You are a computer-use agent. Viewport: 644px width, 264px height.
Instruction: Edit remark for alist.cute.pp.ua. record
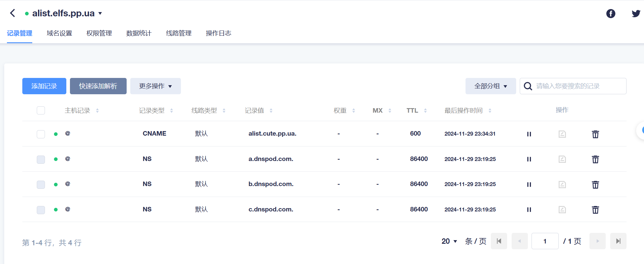click(x=562, y=134)
